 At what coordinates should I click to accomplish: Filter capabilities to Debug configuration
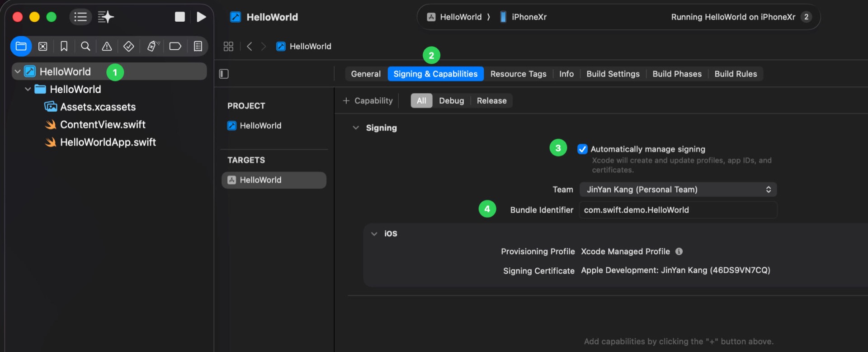pyautogui.click(x=452, y=100)
